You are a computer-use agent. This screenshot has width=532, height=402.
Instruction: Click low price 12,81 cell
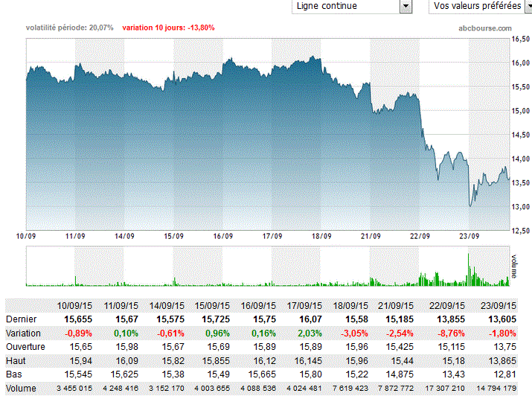[x=504, y=374]
